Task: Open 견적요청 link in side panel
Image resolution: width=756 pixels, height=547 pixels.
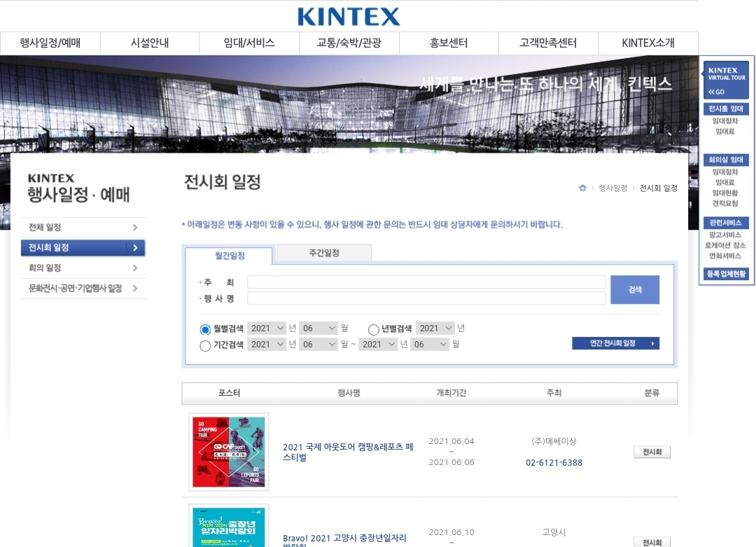Action: click(725, 204)
